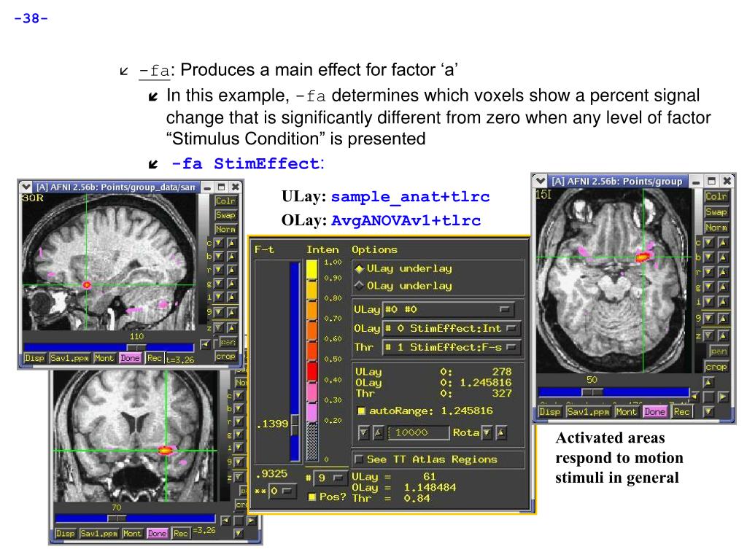Click 'g' down arrow in axial window
Screen dimensions: 747x560
pos(709,287)
